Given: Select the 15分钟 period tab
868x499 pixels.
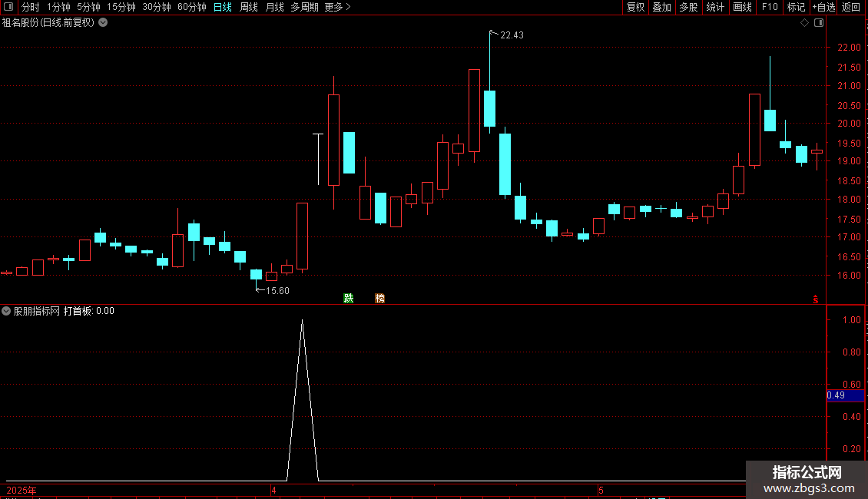Looking at the screenshot, I should tap(121, 7).
